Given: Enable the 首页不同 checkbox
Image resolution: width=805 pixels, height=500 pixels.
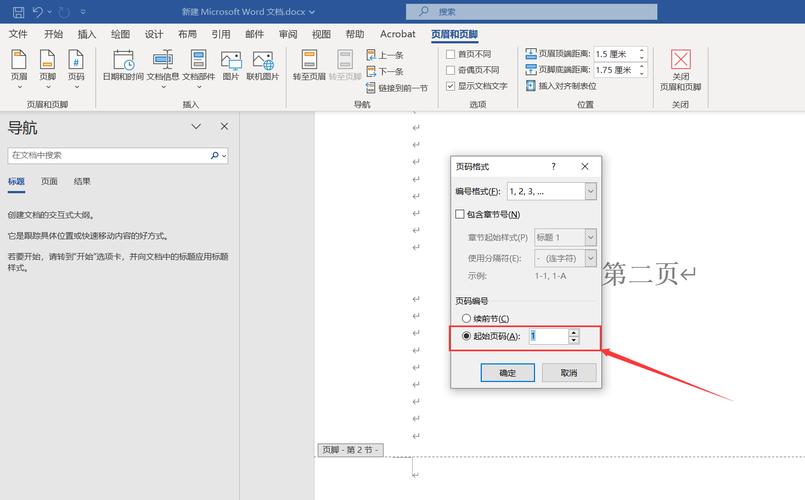Looking at the screenshot, I should [x=451, y=54].
